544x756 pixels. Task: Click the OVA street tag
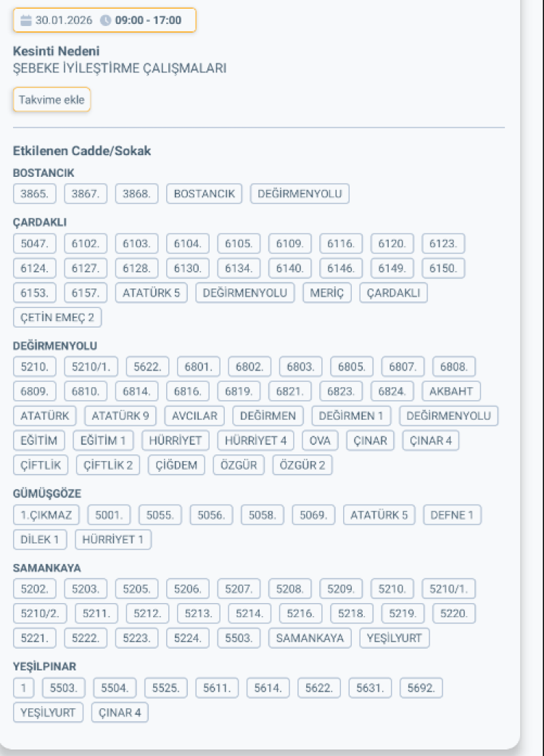[320, 440]
